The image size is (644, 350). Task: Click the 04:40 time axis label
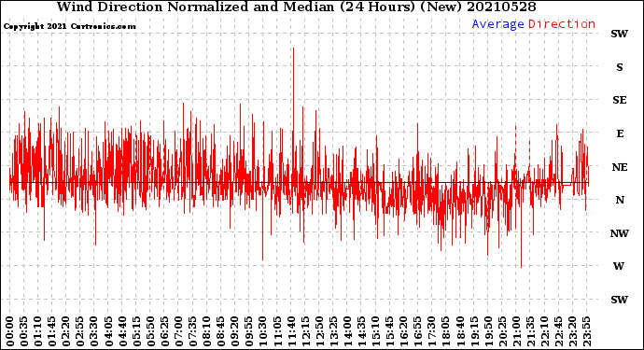(122, 331)
